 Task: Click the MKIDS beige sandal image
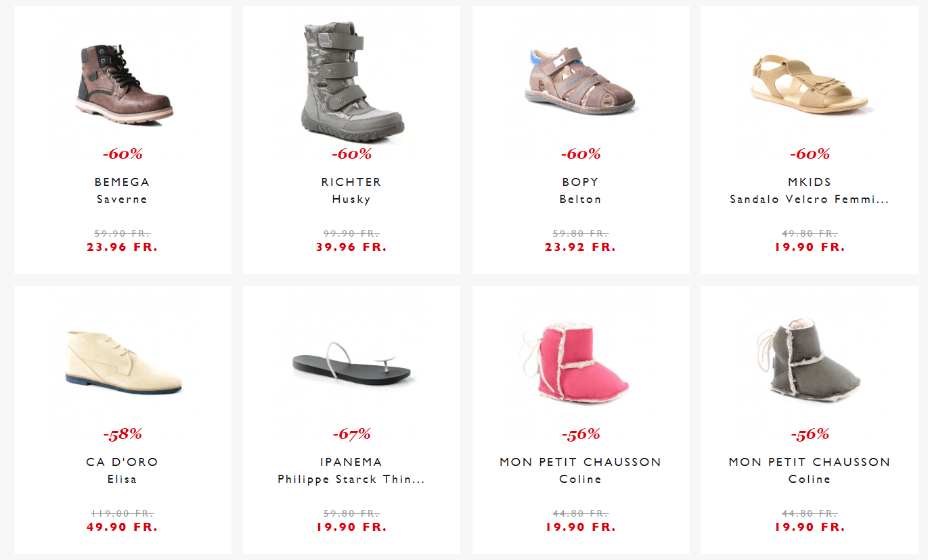[810, 85]
